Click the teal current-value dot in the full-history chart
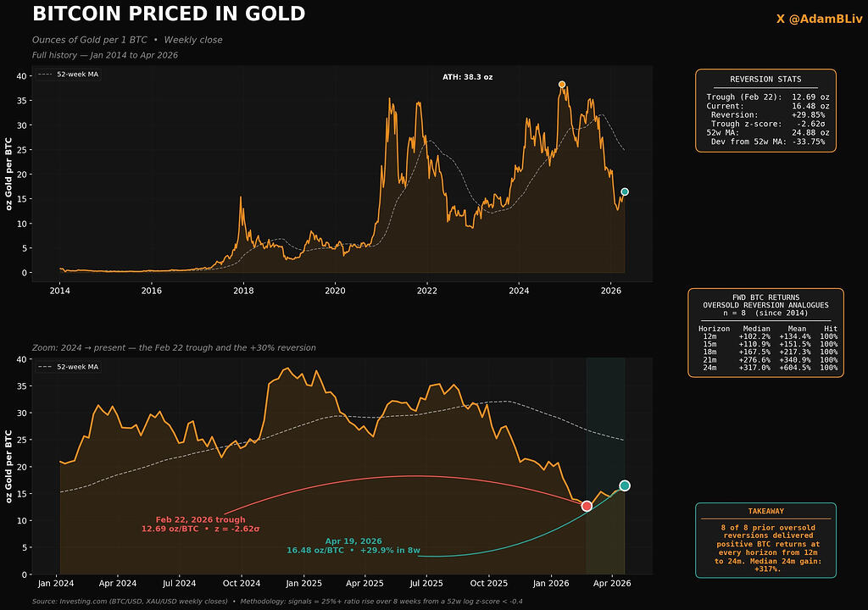The height and width of the screenshot is (610, 868). 625,191
